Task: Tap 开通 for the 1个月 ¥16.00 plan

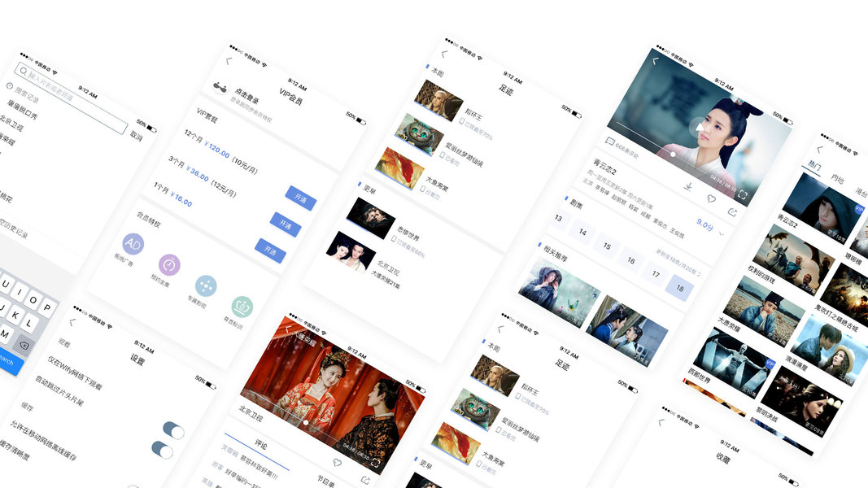Action: 271,251
